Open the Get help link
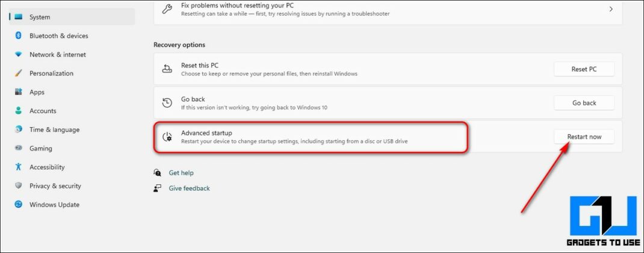Image resolution: width=644 pixels, height=253 pixels. tap(181, 173)
